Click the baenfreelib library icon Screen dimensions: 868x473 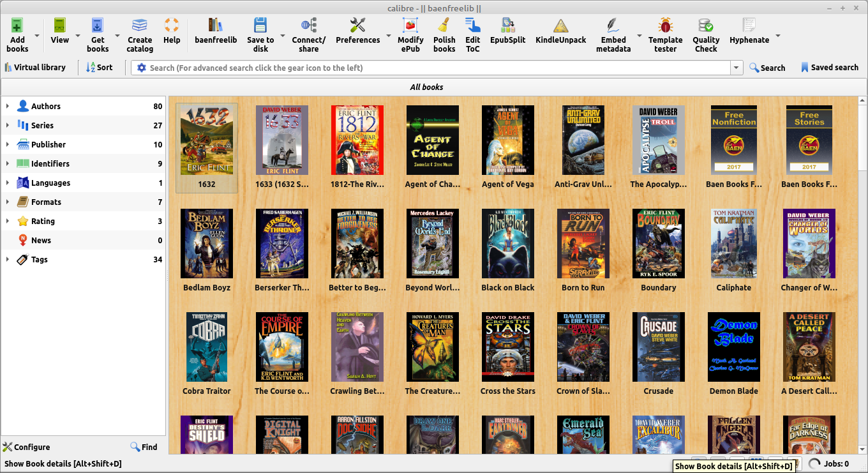(216, 26)
